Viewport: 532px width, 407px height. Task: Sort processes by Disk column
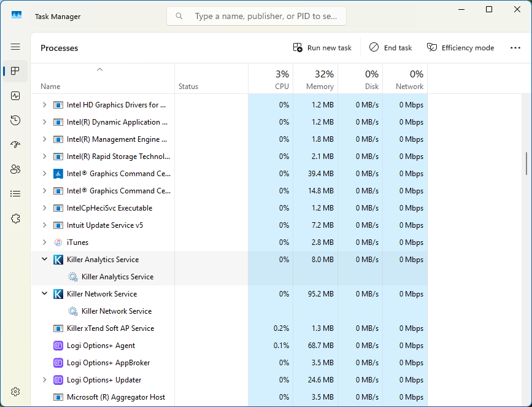point(360,79)
